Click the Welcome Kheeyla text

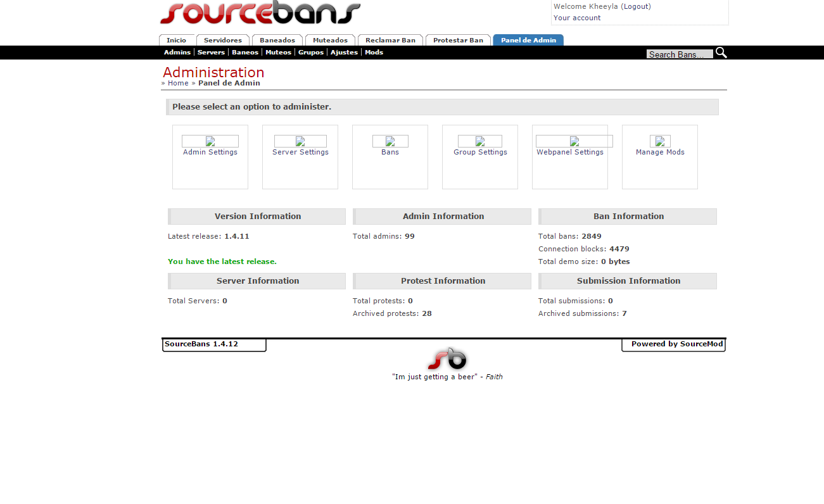[586, 6]
